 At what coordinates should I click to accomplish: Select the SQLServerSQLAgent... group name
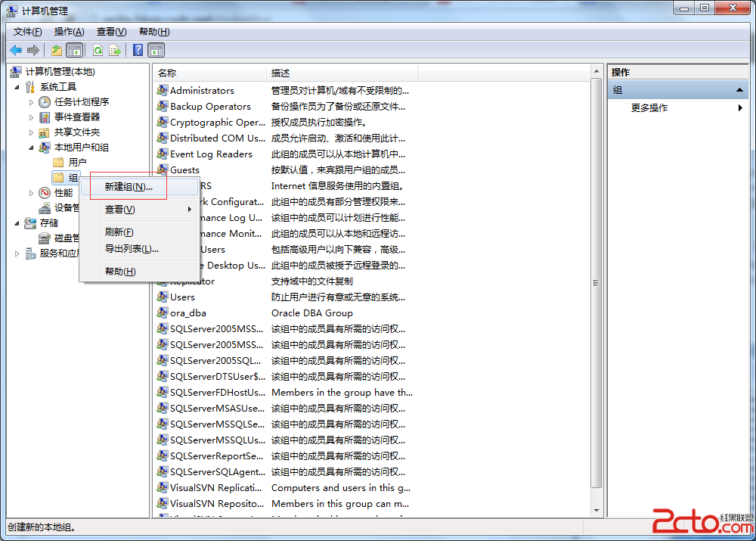[x=218, y=471]
